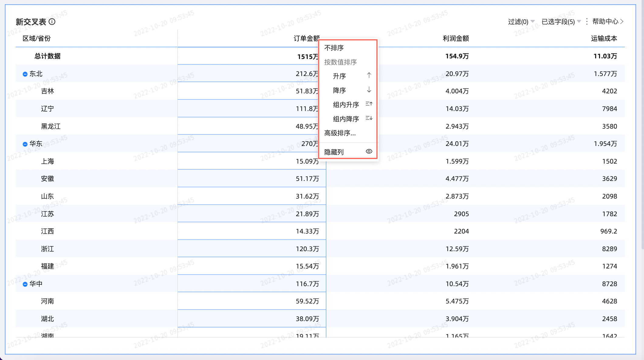Click the 利润金额 column header

coord(456,39)
